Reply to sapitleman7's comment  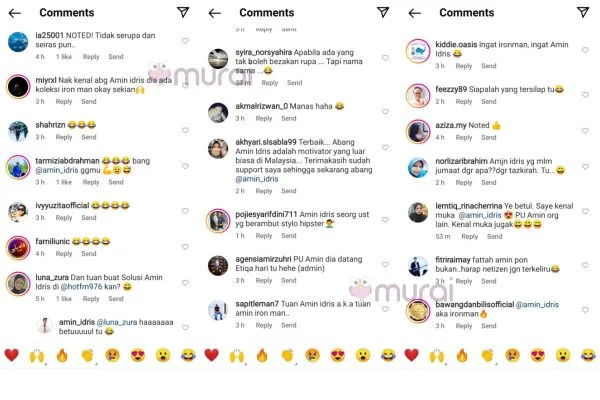click(264, 325)
